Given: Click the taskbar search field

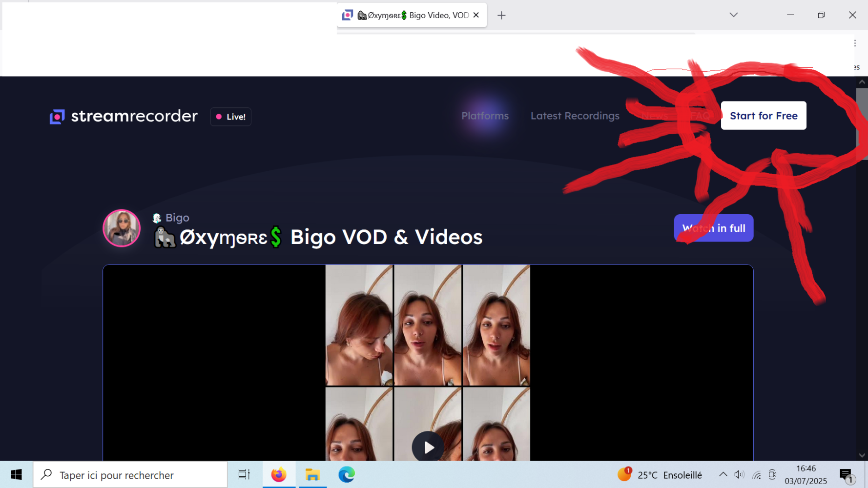Looking at the screenshot, I should (130, 475).
